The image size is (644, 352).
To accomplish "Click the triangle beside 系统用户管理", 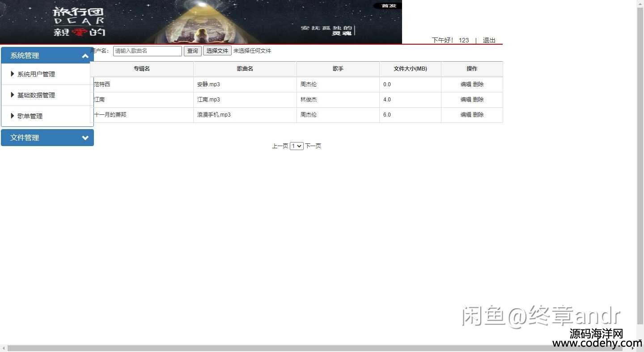I will click(x=13, y=74).
